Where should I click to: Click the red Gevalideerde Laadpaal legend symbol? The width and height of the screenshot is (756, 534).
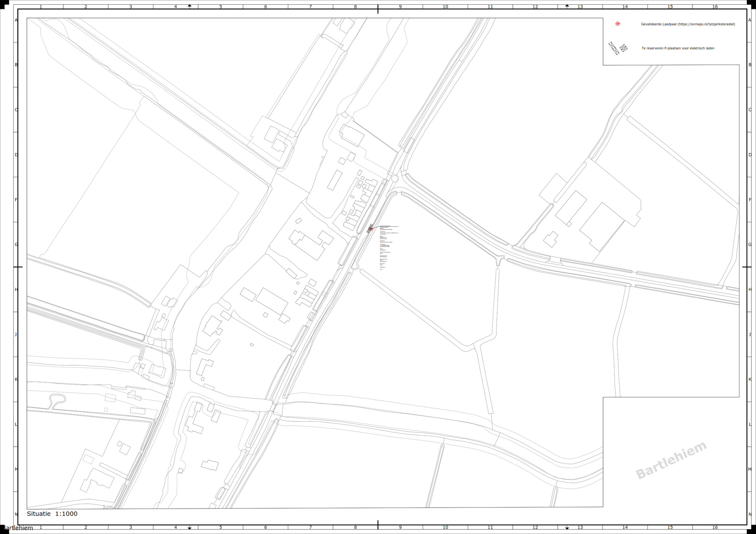point(618,24)
